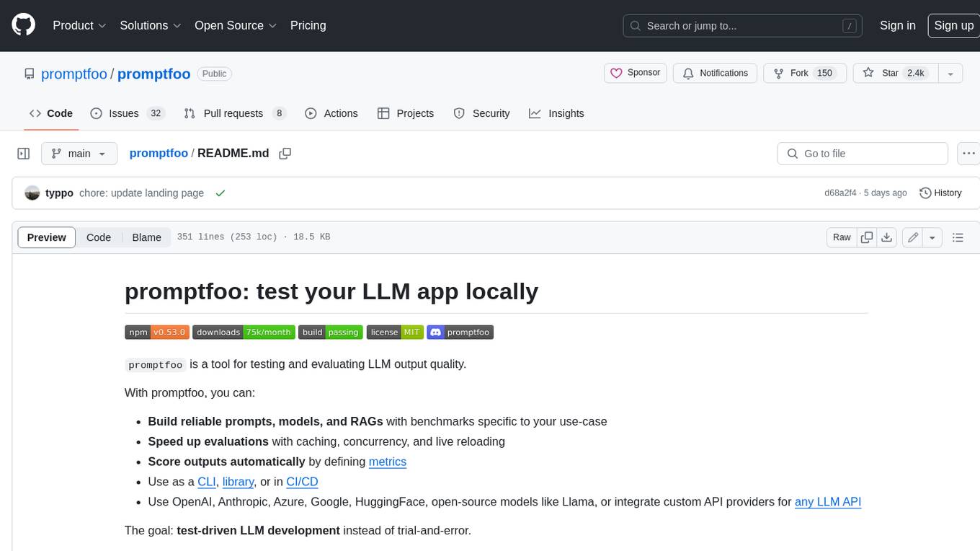The width and height of the screenshot is (980, 551).
Task: Switch to the Code tab
Action: coord(50,113)
